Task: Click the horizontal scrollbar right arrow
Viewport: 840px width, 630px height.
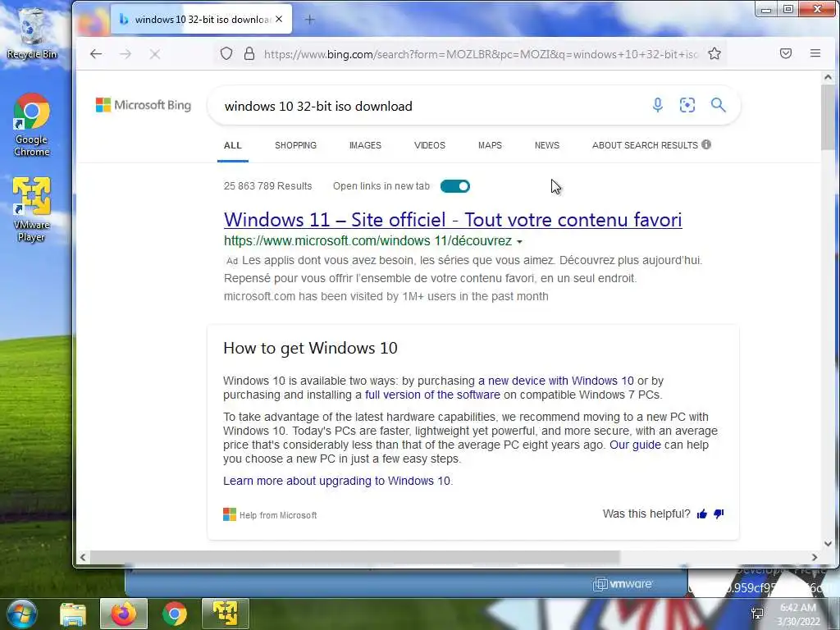Action: coord(815,557)
